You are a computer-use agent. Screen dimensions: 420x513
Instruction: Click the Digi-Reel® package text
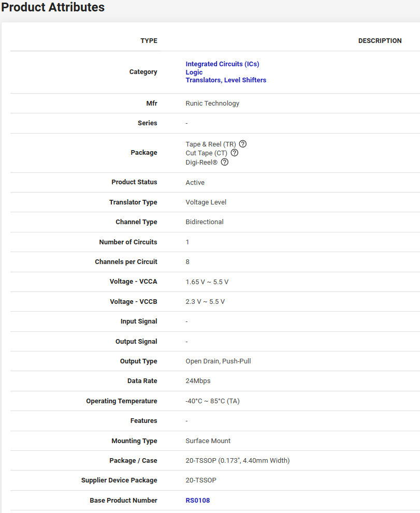click(201, 163)
